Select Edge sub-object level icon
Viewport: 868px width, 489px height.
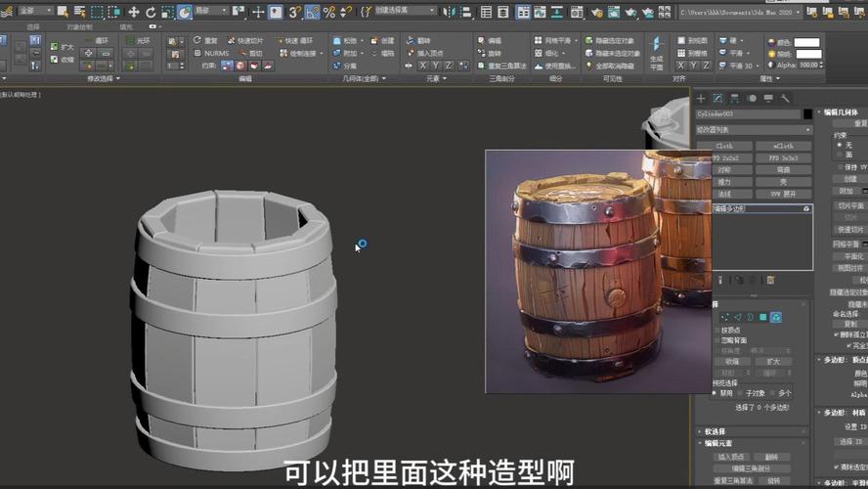pyautogui.click(x=737, y=317)
